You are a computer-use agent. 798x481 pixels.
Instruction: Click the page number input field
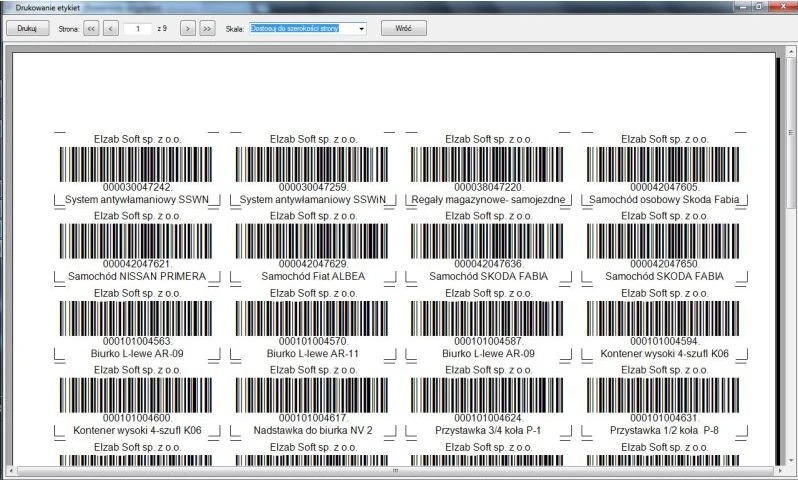137,29
